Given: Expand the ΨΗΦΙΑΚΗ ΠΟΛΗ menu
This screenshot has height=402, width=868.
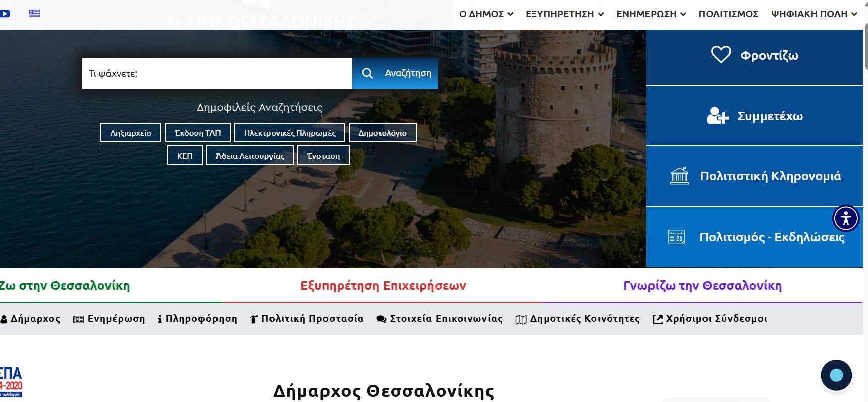Looking at the screenshot, I should [814, 14].
